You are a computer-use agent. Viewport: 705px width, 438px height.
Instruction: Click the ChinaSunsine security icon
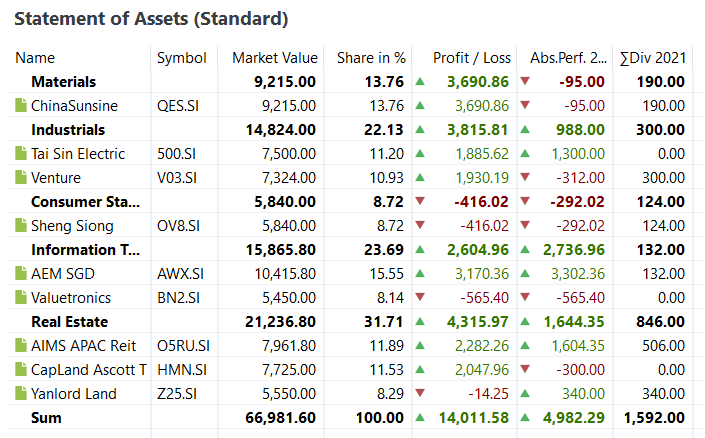(x=21, y=106)
